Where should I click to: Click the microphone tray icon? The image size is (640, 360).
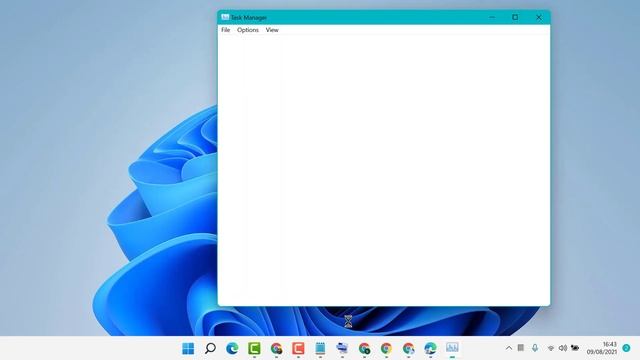coord(535,348)
